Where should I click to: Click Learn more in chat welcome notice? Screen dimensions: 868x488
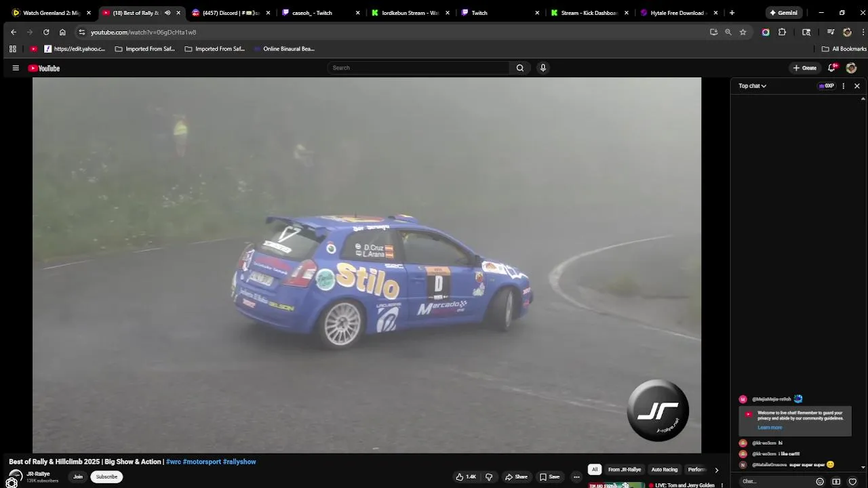point(770,428)
